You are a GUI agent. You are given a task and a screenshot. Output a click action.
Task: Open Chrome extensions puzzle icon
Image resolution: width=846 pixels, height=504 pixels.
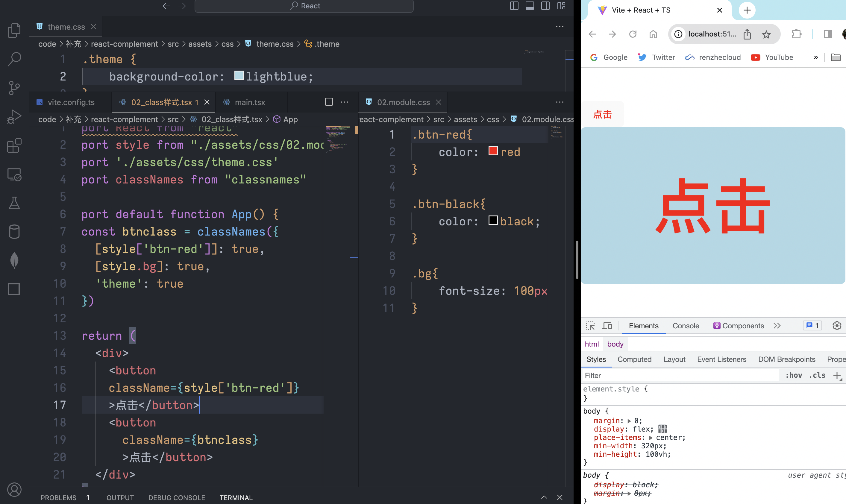point(796,34)
